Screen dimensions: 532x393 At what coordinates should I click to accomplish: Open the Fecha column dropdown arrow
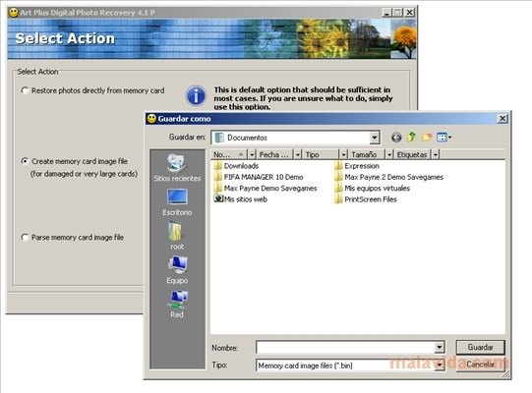298,154
